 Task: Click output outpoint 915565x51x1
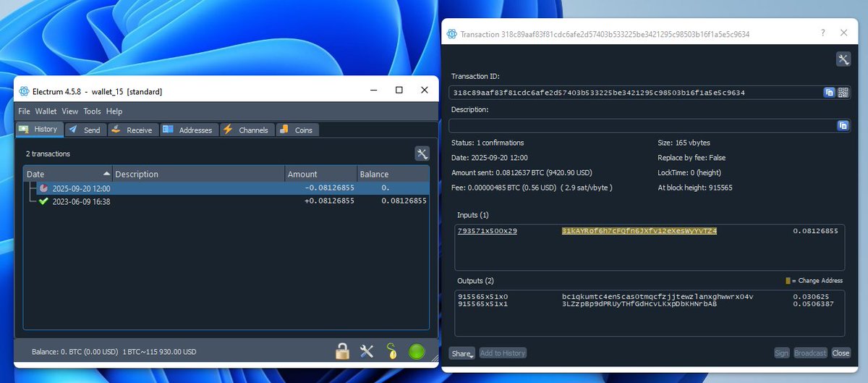click(483, 304)
